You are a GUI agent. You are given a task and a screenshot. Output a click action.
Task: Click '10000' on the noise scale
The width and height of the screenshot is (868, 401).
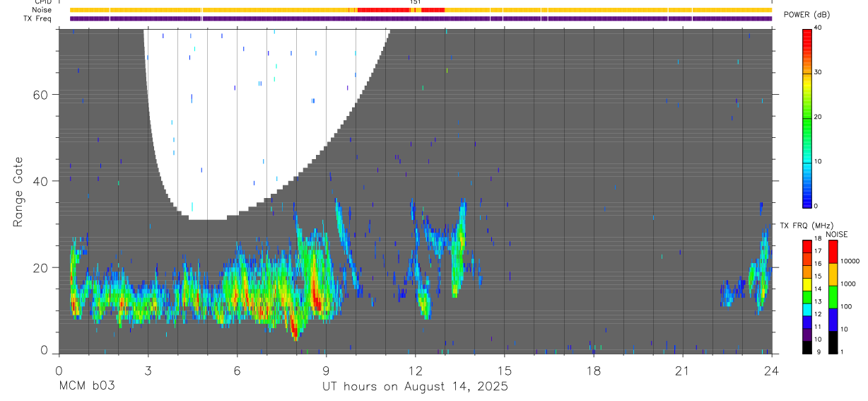pos(851,261)
